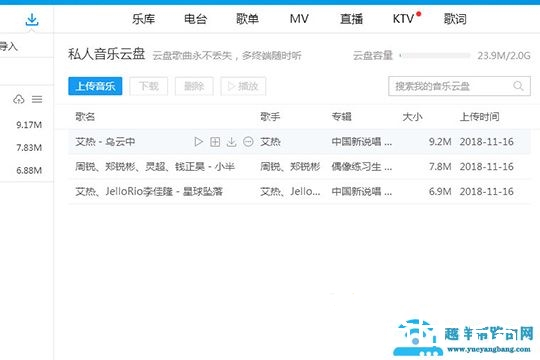
Task: Open album 偶像练习生 in second row
Action: (362, 166)
